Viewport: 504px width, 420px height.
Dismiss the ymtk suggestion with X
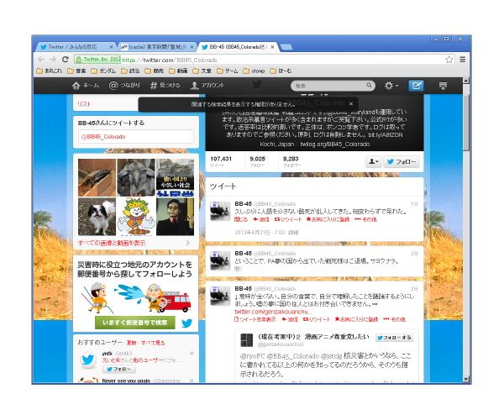[x=192, y=354]
